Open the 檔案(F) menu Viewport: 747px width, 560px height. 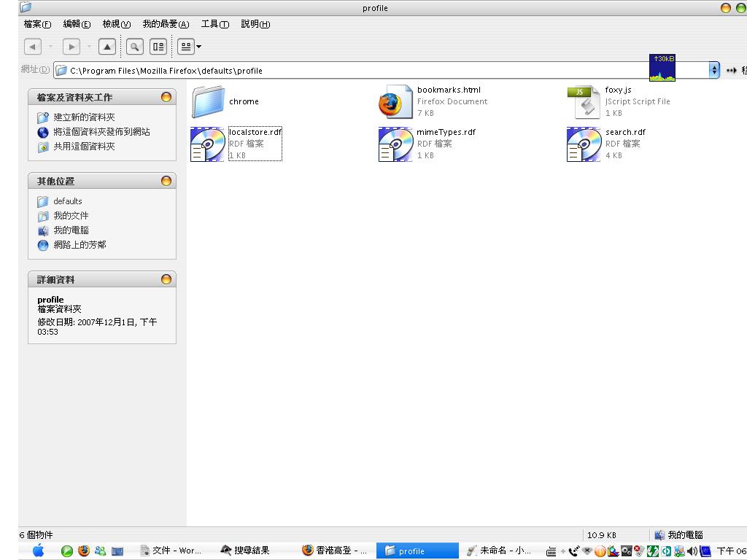tap(37, 24)
